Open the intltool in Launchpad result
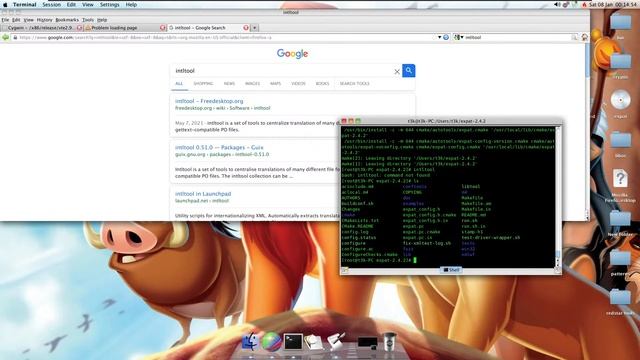The image size is (640, 360). coord(203,194)
